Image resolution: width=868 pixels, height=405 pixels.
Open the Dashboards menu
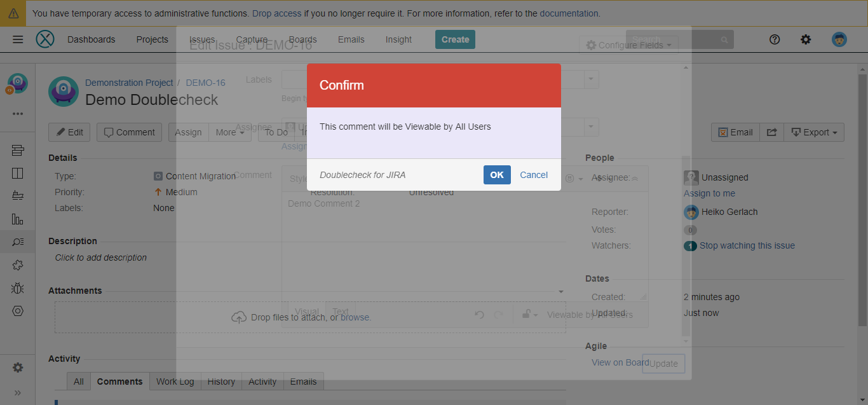click(92, 39)
